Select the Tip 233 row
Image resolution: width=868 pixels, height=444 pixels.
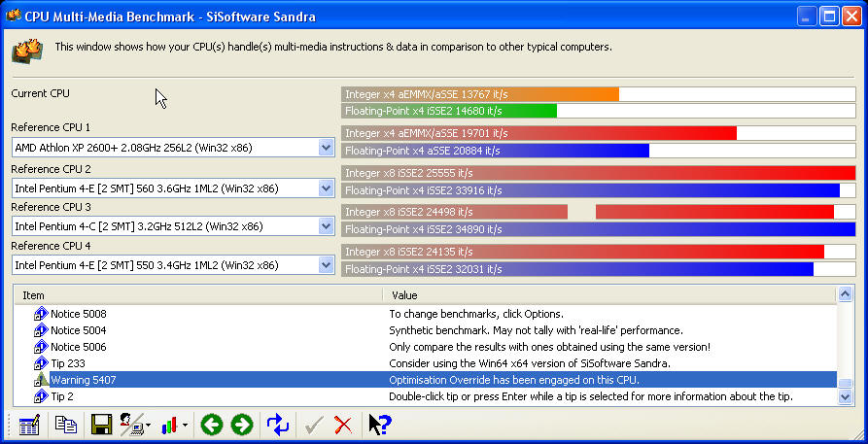pyautogui.click(x=425, y=363)
